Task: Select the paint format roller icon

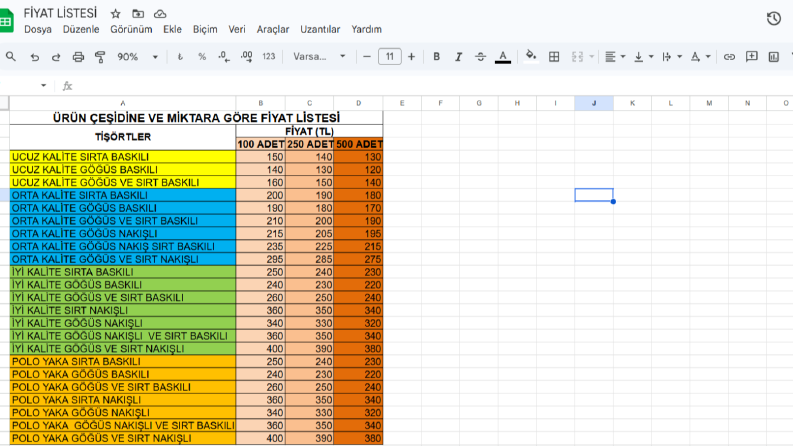Action: (100, 57)
